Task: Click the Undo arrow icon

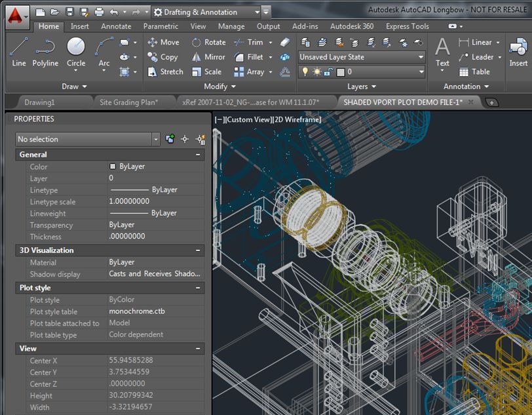Action: coord(114,12)
